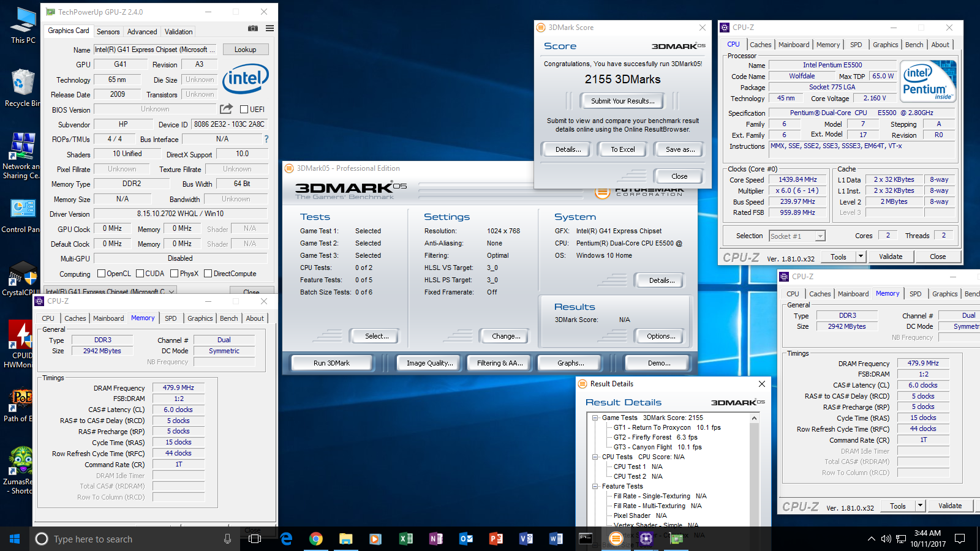The image size is (980, 551).
Task: Launch PowerPoint from the taskbar
Action: pyautogui.click(x=496, y=539)
